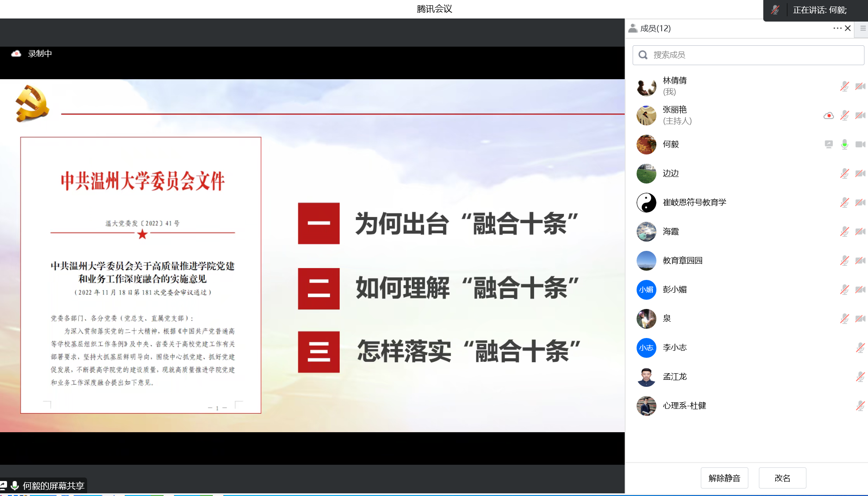Click 孟江龙's profile photo
This screenshot has width=868, height=496.
coord(646,377)
